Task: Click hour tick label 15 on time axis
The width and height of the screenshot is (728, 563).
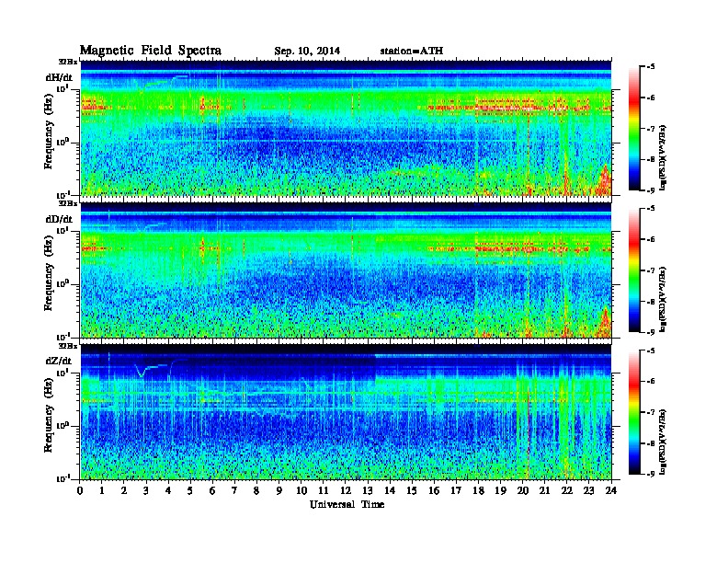Action: tap(412, 491)
